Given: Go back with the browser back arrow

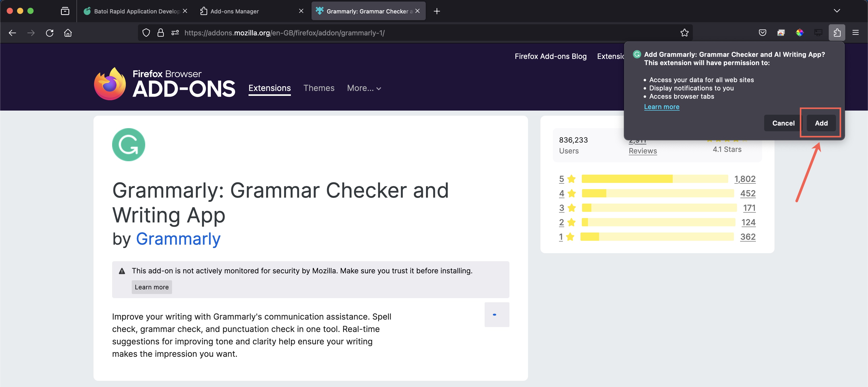Looking at the screenshot, I should (12, 33).
